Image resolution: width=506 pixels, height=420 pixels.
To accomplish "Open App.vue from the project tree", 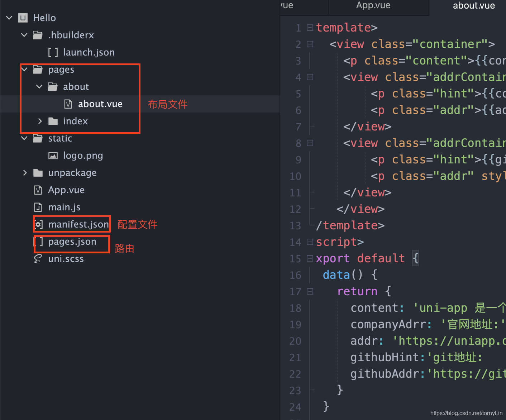I will click(x=66, y=190).
